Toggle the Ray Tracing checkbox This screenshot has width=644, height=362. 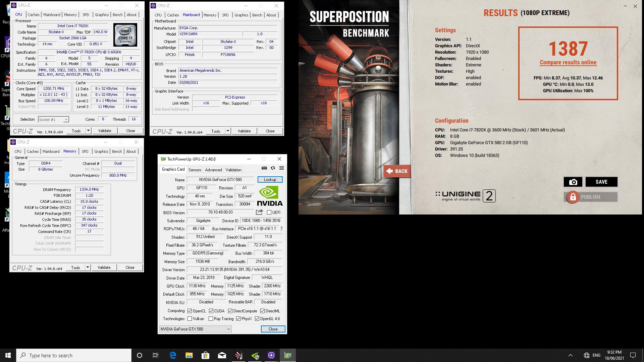pos(211,319)
